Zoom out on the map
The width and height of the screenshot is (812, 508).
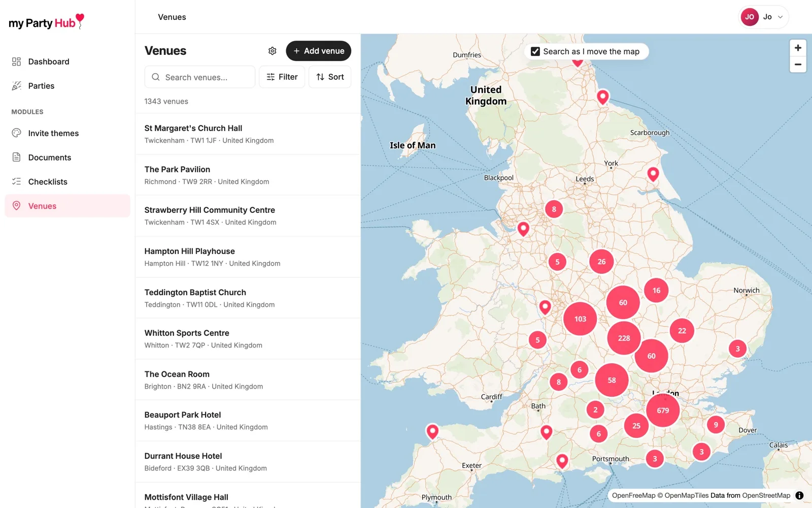coord(798,65)
